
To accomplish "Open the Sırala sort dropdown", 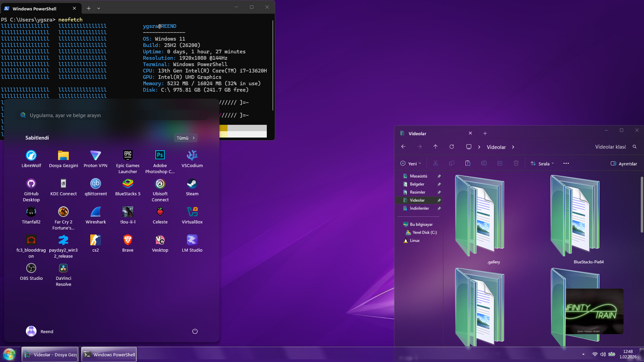I will 542,164.
